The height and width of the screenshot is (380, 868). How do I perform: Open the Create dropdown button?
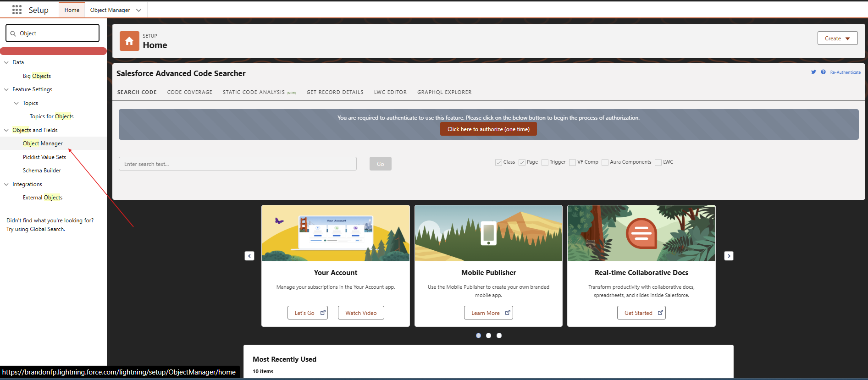837,38
